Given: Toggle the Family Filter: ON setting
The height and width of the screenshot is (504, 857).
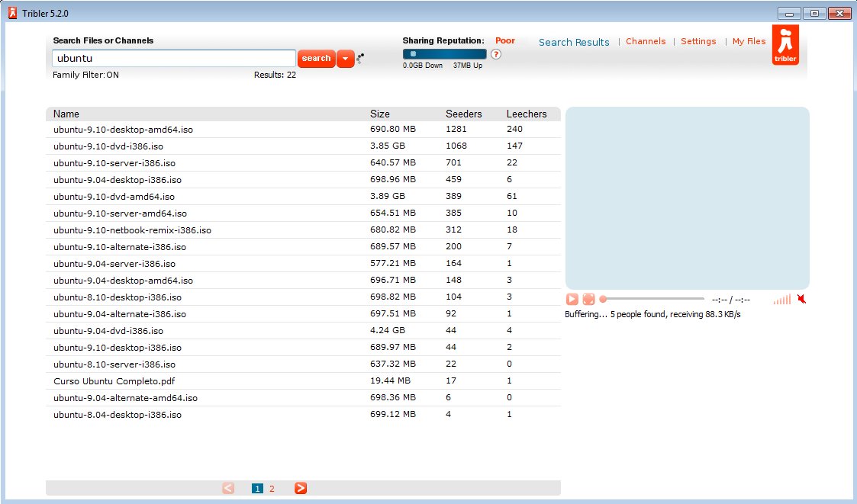Looking at the screenshot, I should pos(85,75).
